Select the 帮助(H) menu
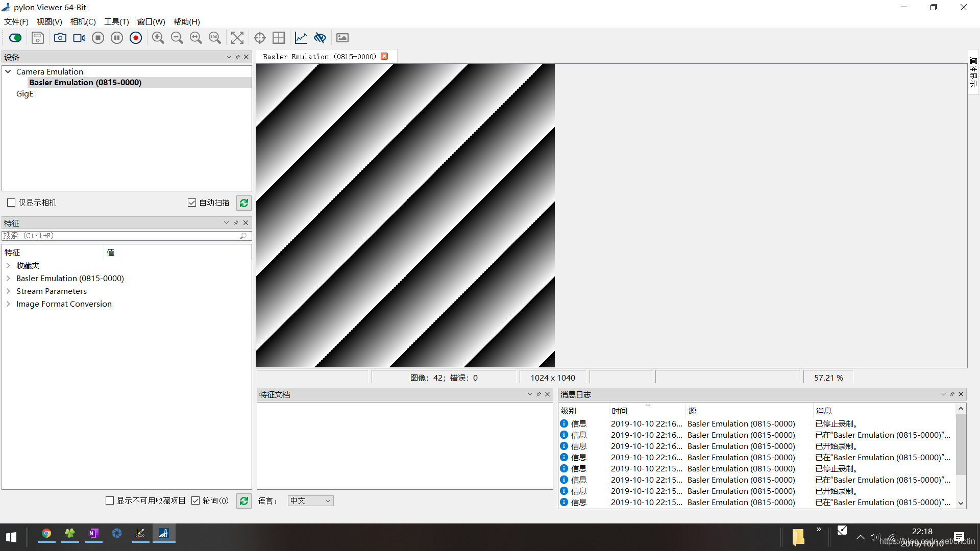 point(186,21)
